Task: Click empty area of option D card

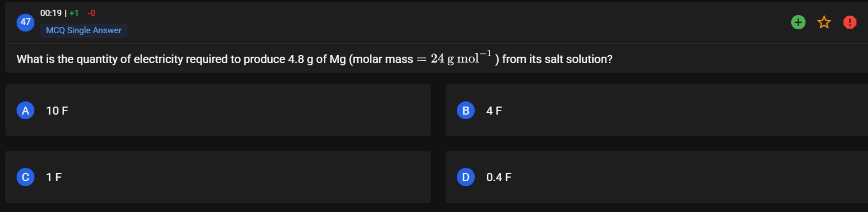Action: (x=688, y=177)
